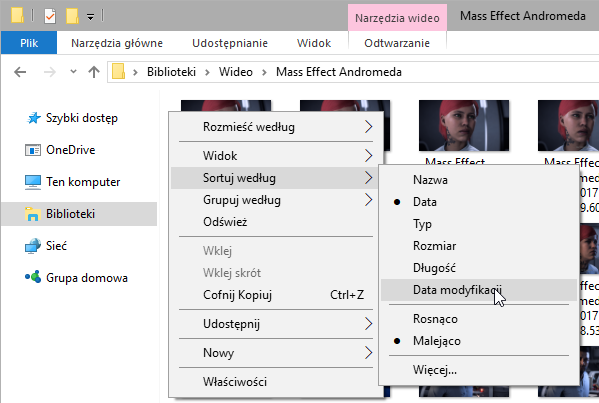The image size is (599, 403).
Task: Click the Sieć network icon
Action: coord(33,246)
